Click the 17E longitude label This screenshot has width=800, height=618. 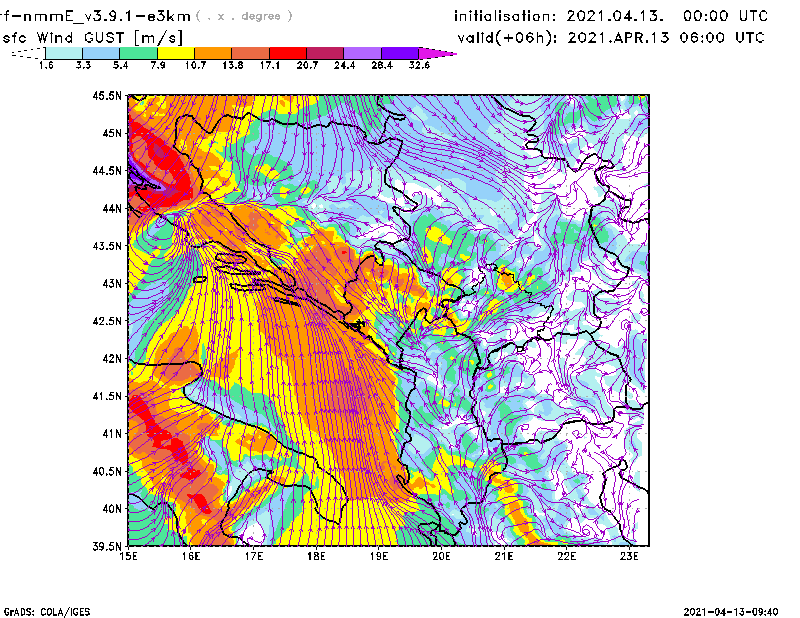point(254,556)
